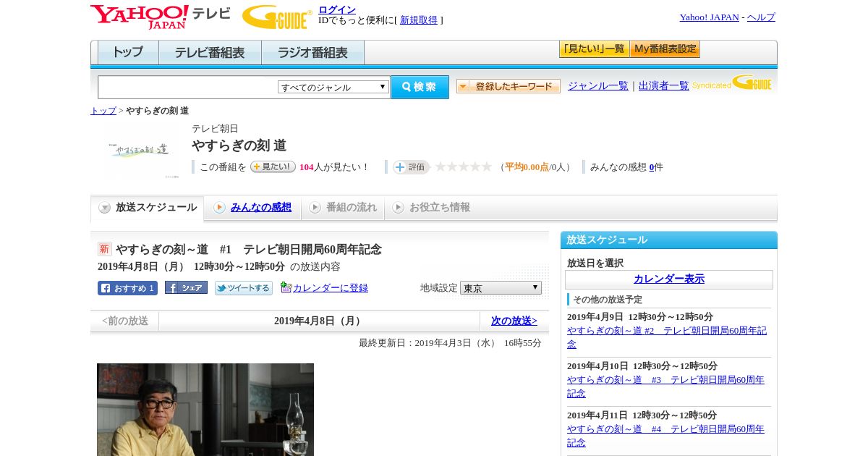Screen dimensions: 868x456
Task: Click 最終更新日 text line
Action: (450, 343)
